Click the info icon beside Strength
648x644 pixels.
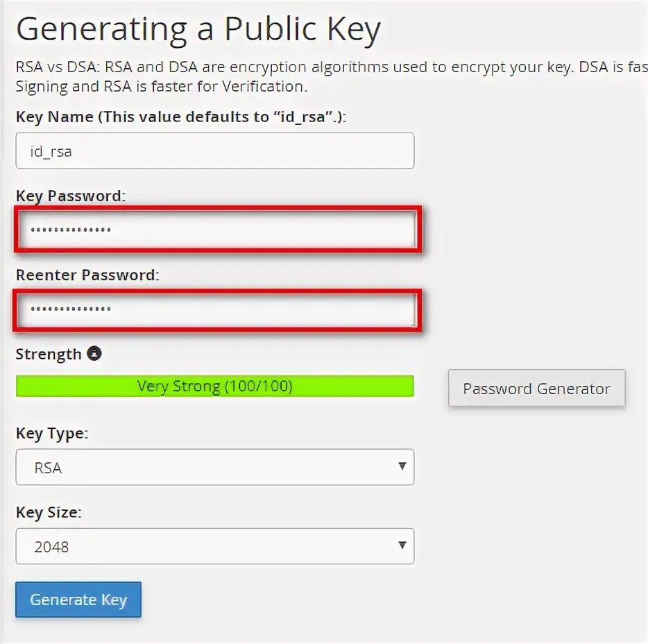pyautogui.click(x=94, y=353)
